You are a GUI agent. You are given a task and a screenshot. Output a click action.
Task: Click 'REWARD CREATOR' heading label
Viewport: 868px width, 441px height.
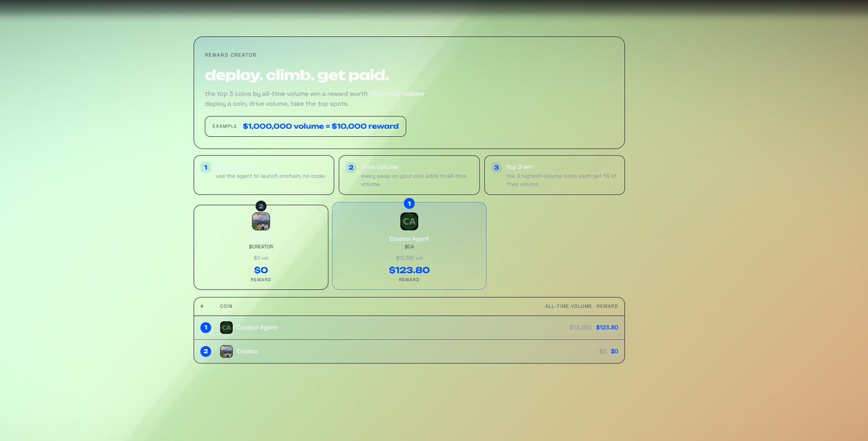coord(231,55)
